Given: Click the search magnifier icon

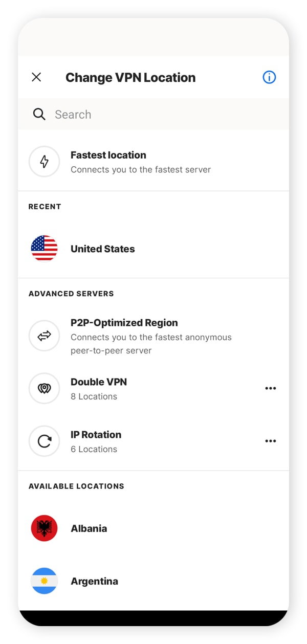Looking at the screenshot, I should 39,114.
